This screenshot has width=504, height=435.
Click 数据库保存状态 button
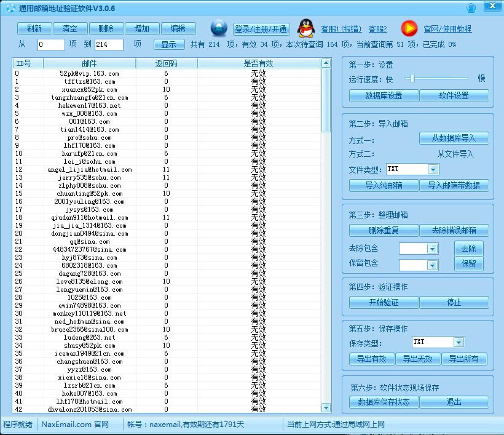[384, 402]
